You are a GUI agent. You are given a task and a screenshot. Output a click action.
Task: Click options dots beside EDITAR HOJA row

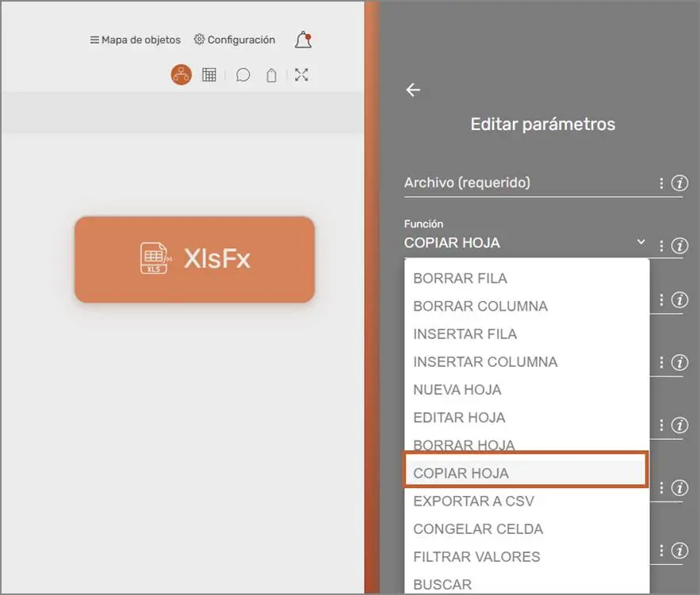click(661, 425)
